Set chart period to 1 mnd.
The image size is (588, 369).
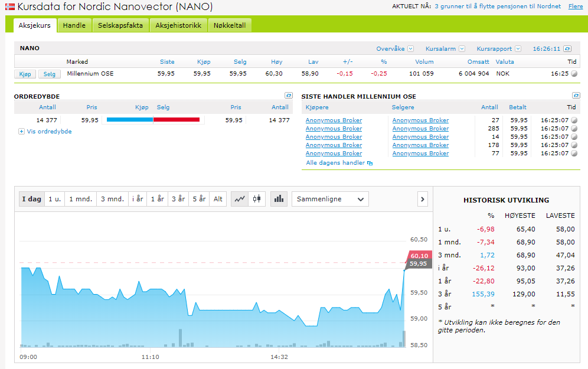pos(80,199)
